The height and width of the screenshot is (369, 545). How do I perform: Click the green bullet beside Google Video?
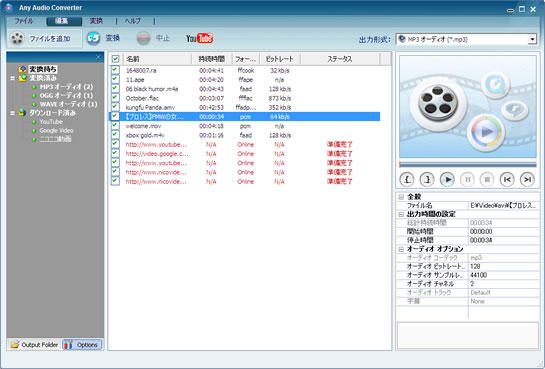[34, 131]
